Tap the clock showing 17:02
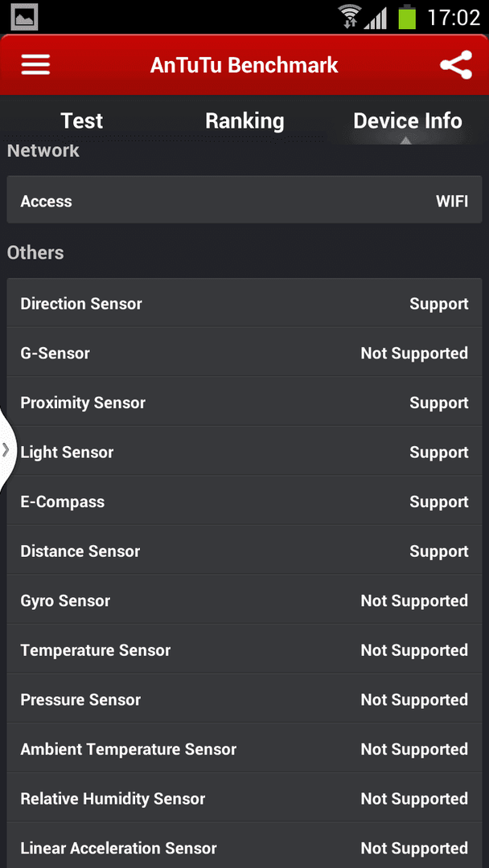This screenshot has width=489, height=868. pyautogui.click(x=453, y=18)
